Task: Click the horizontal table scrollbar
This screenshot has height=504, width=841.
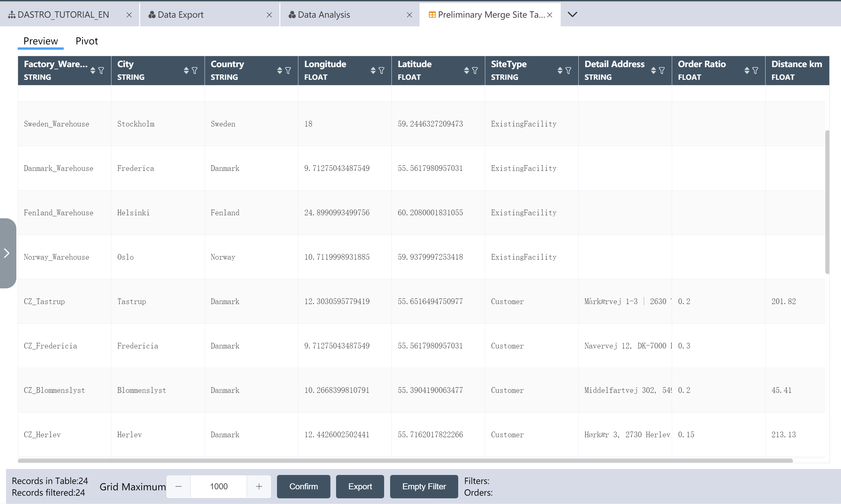Action: [405, 461]
